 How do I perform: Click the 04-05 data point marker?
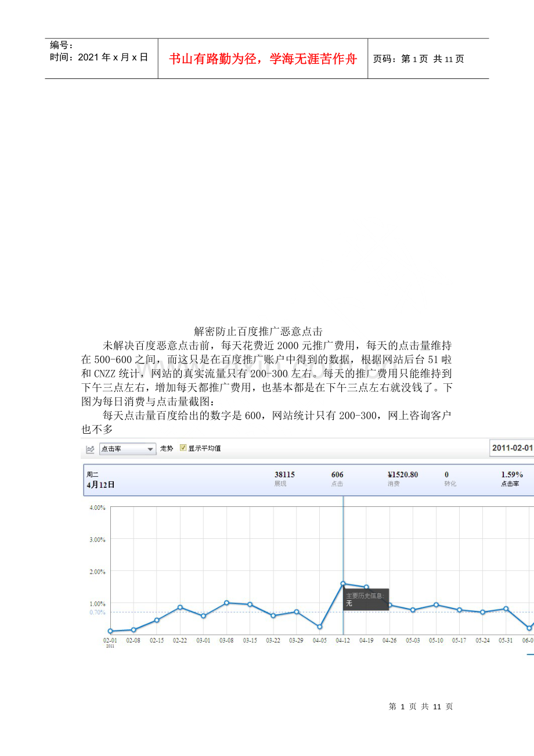pyautogui.click(x=320, y=627)
